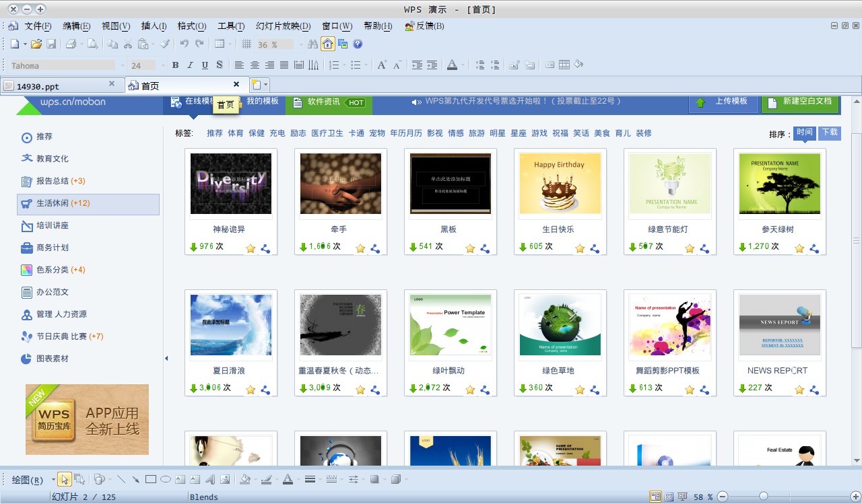Screen dimensions: 862x504
Task: Toggle Underline formatting
Action: coord(205,65)
